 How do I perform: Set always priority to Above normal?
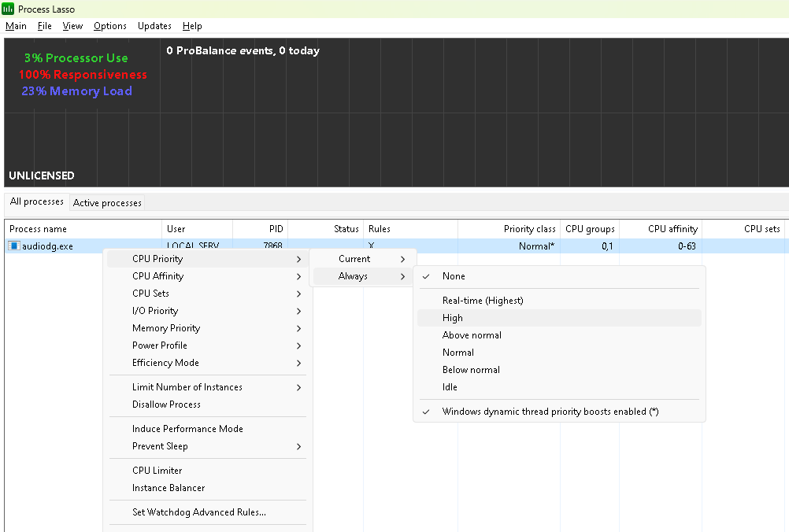pyautogui.click(x=559, y=335)
